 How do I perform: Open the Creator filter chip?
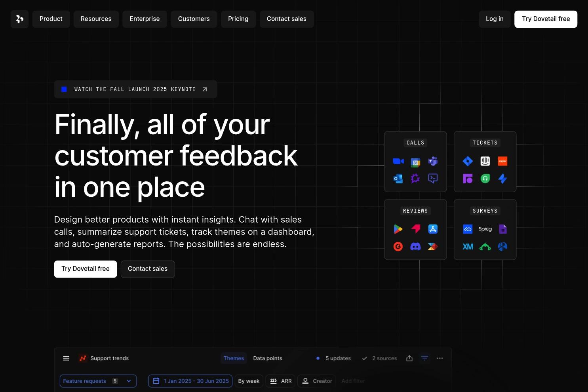tap(317, 381)
